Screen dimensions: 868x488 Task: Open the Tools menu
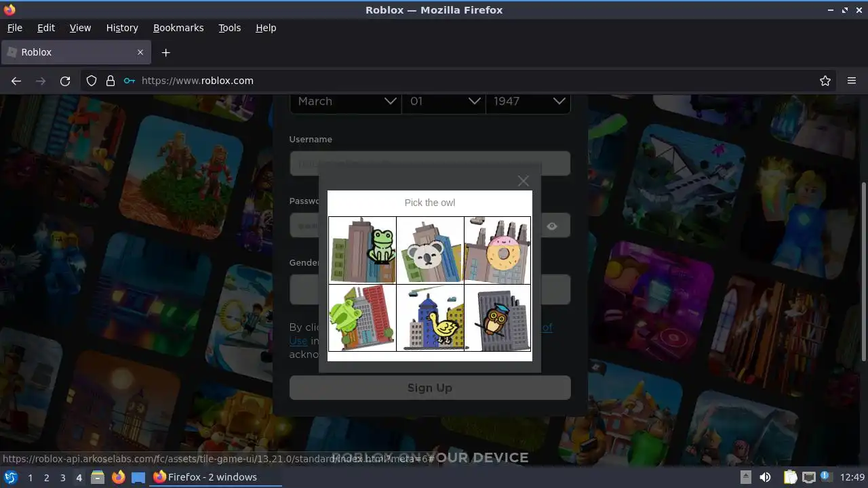230,28
